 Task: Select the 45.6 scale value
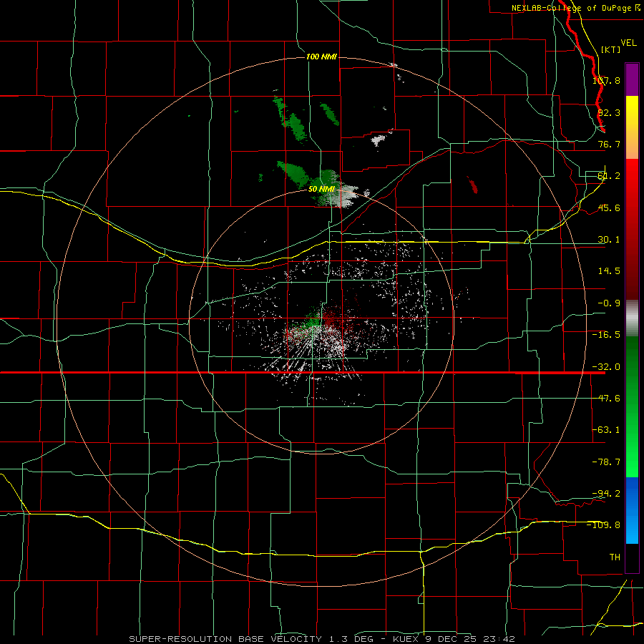click(609, 208)
